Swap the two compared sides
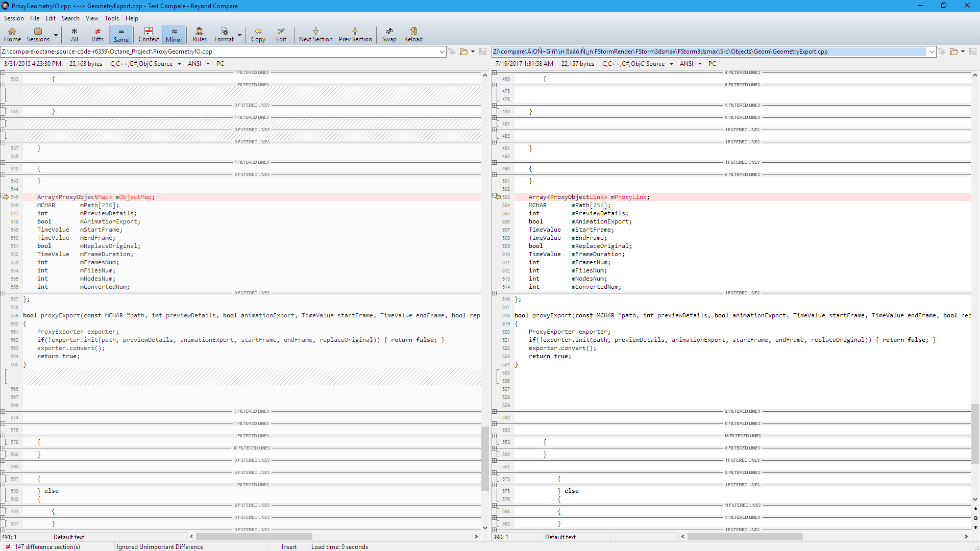 [x=389, y=34]
